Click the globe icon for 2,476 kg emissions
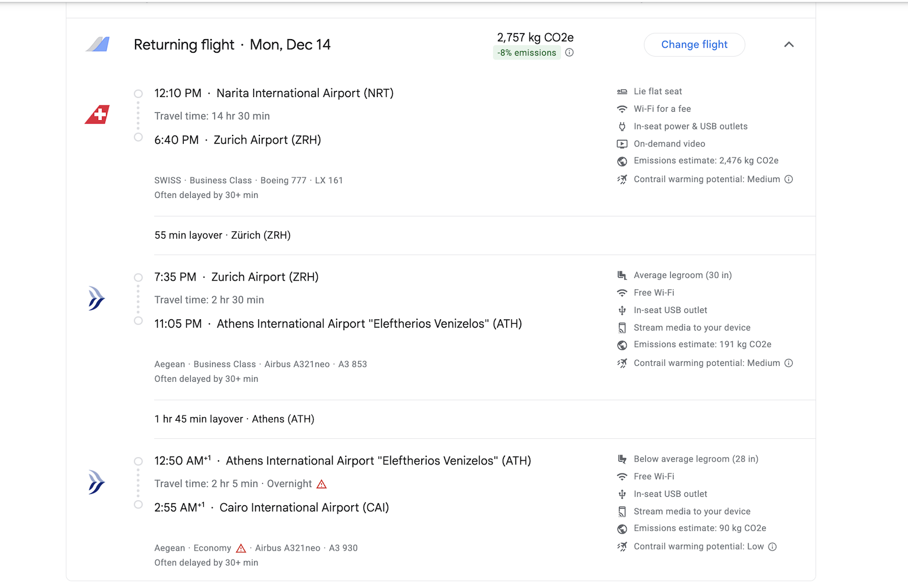Image resolution: width=908 pixels, height=588 pixels. tap(622, 162)
